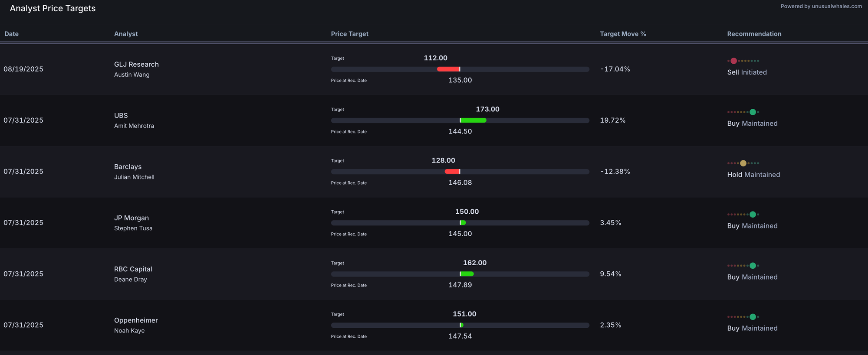Image resolution: width=868 pixels, height=355 pixels.
Task: Click the green Buy rating dot for RBC Capital
Action: click(x=753, y=265)
